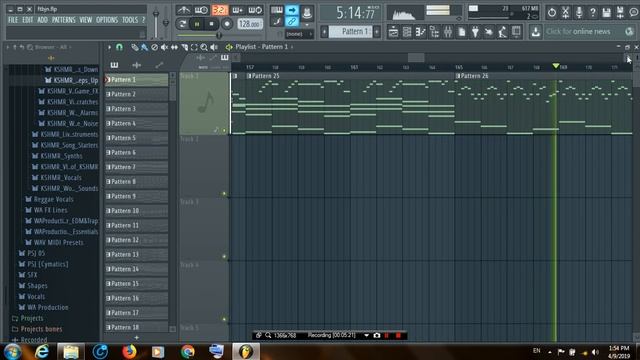
Task: Toggle wait for input to start playing
Action: click(201, 10)
